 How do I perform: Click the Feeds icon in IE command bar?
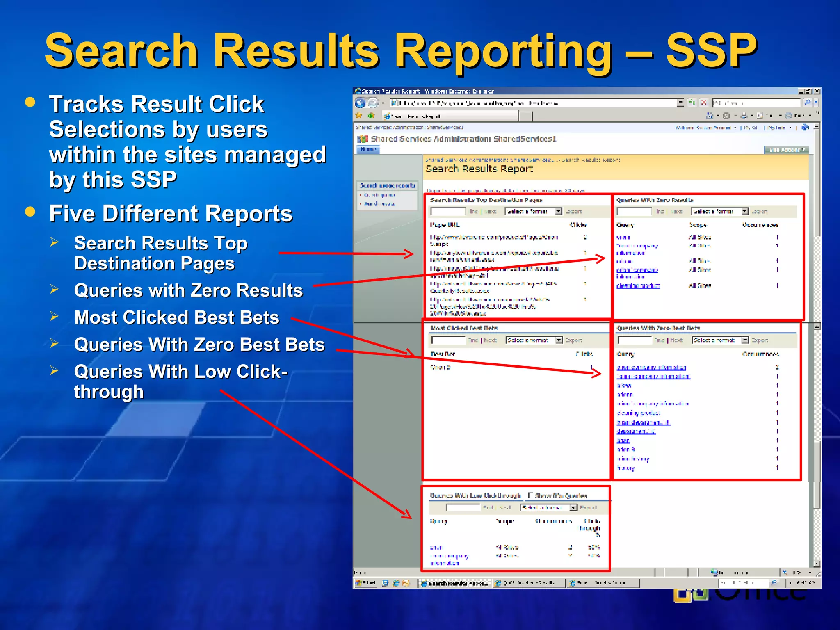(726, 116)
